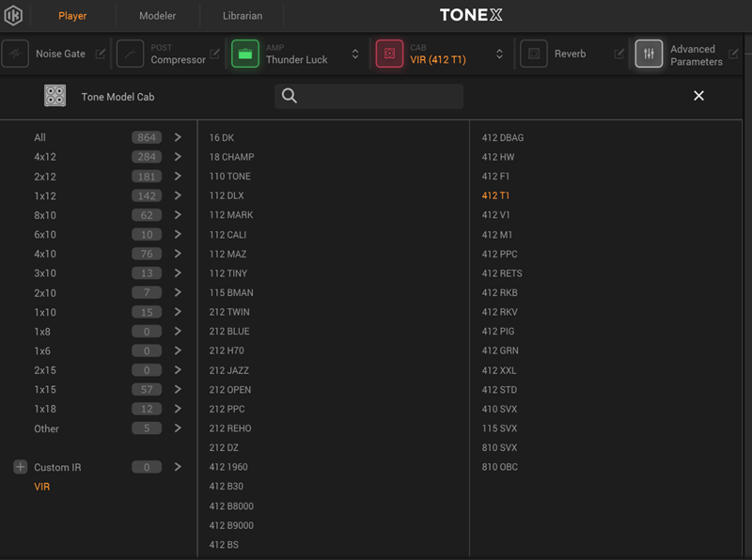Click the Tone Model Cab speaker icon
This screenshot has height=560, width=752.
pos(55,96)
